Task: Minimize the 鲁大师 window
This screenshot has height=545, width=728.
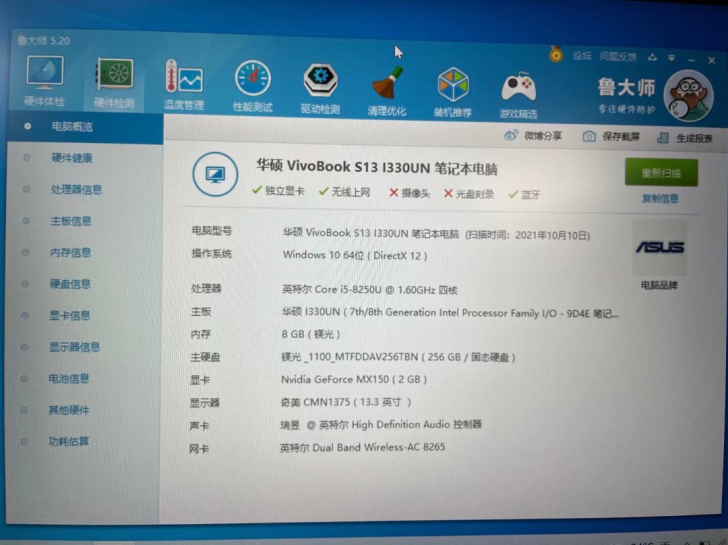Action: 691,59
